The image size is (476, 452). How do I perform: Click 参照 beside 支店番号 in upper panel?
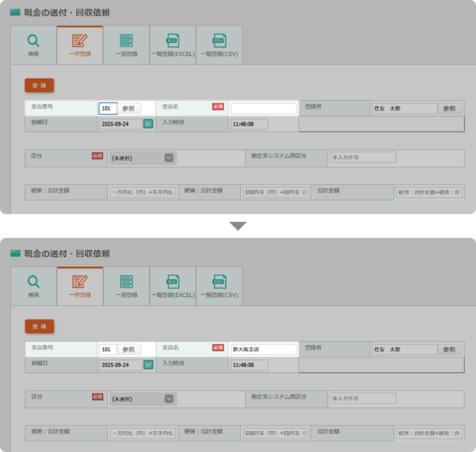(x=129, y=108)
